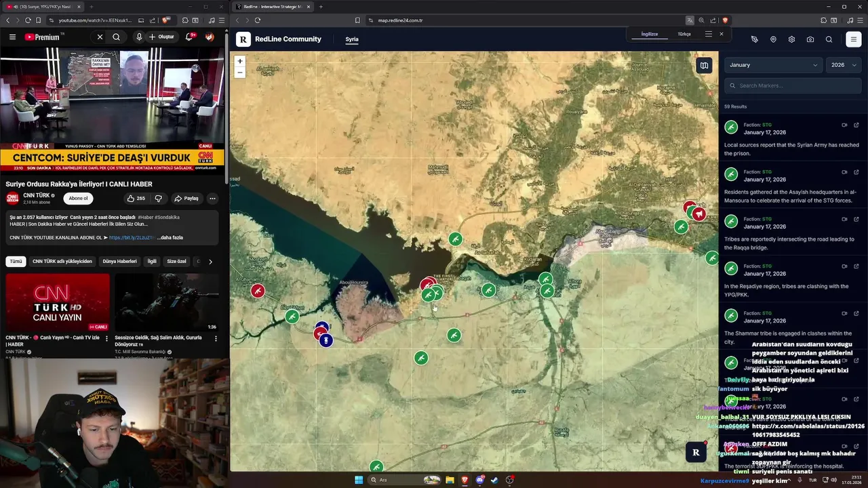
Task: Start YouTube voice search microphone
Action: coord(139,37)
